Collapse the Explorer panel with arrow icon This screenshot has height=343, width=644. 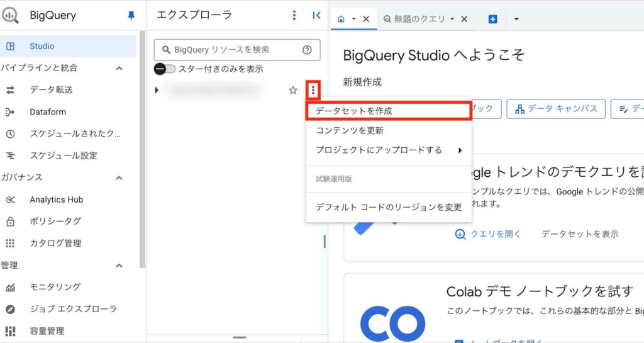[x=316, y=16]
